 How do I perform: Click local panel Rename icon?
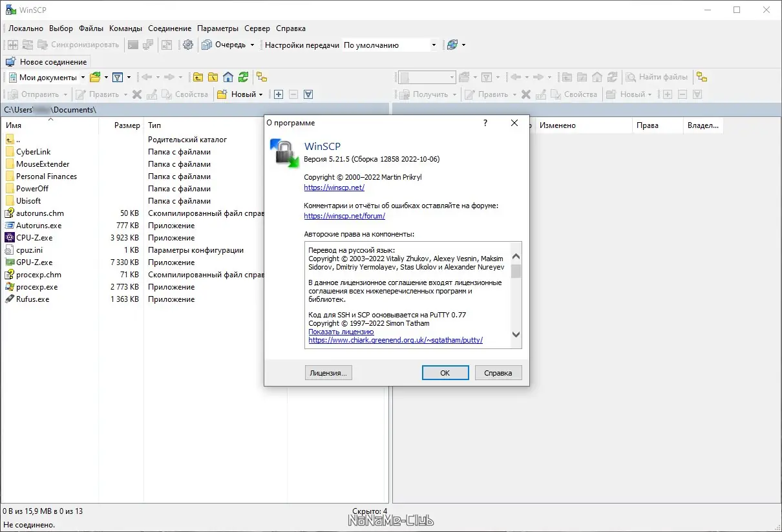tap(152, 94)
